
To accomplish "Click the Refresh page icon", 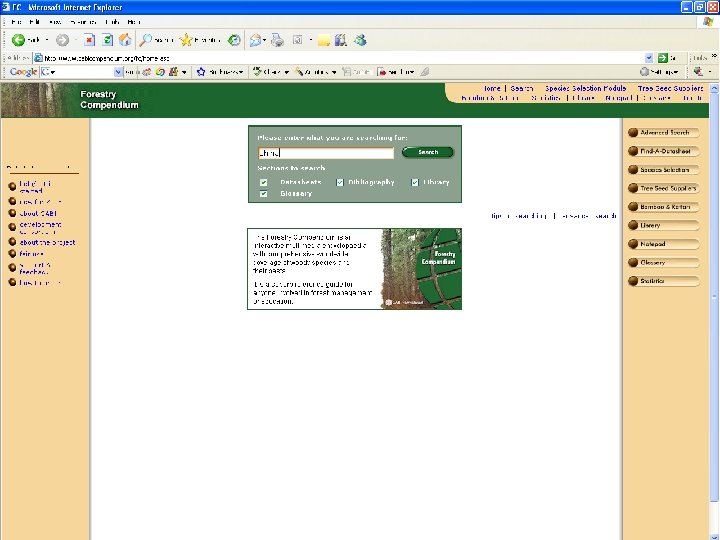I will coord(107,40).
